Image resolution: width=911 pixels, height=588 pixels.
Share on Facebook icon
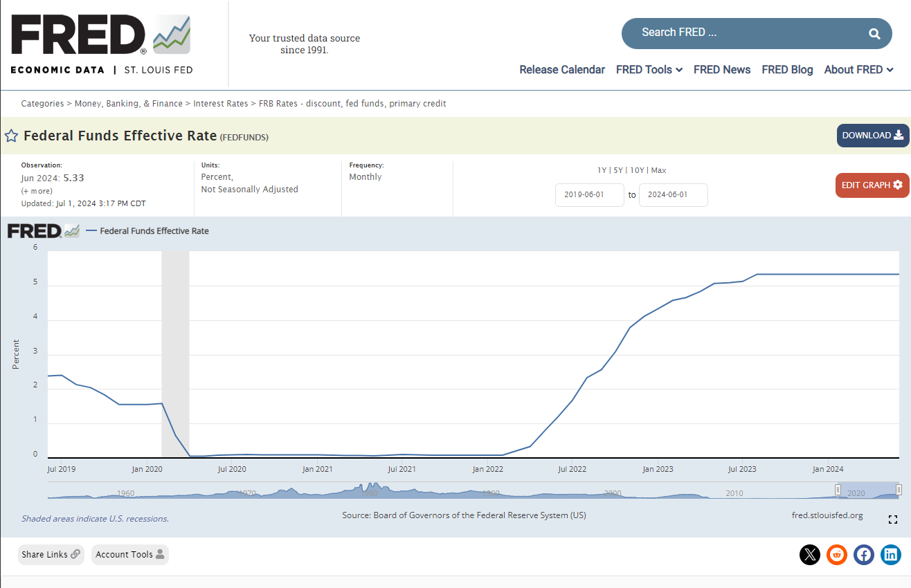(864, 554)
